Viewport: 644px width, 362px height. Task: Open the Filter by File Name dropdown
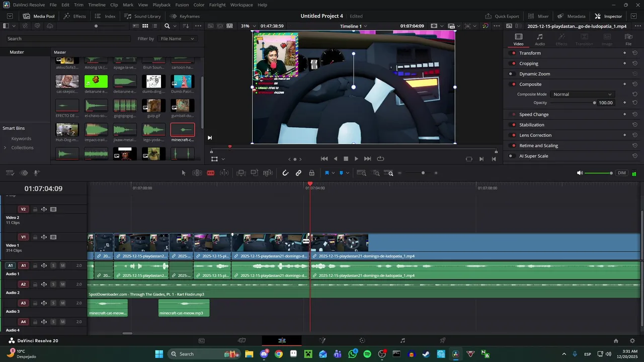[177, 39]
